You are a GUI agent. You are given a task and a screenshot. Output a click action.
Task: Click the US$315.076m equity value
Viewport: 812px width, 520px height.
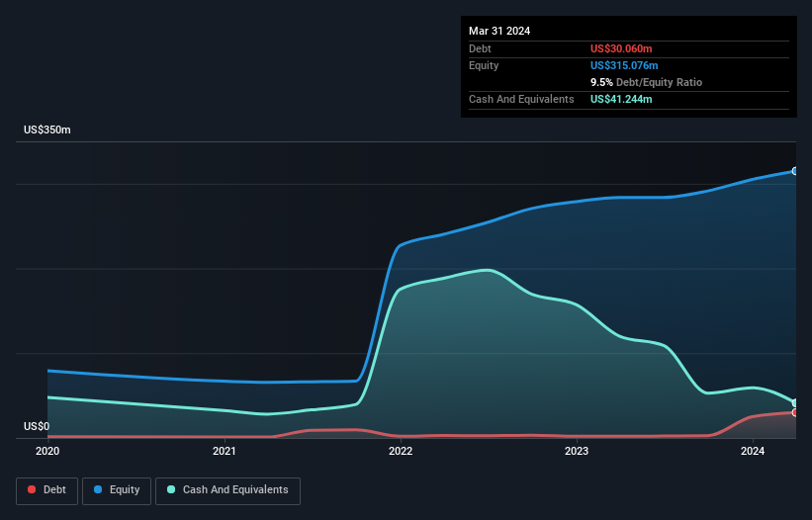point(624,65)
